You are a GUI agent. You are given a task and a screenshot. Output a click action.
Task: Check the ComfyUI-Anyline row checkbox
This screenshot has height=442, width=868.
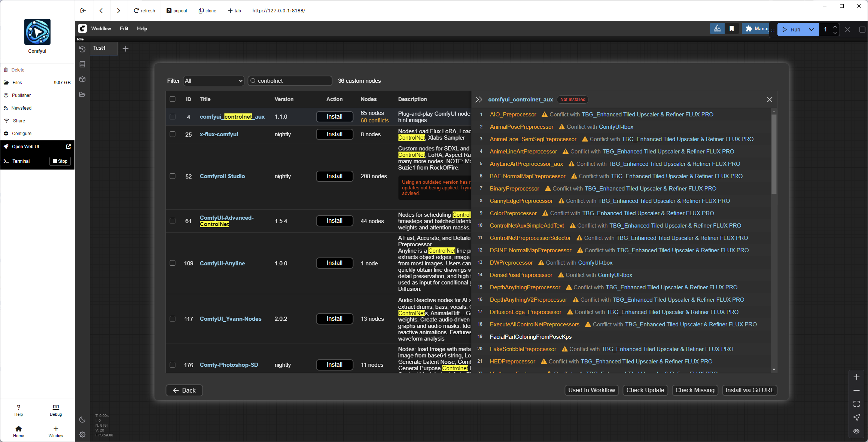pos(173,263)
